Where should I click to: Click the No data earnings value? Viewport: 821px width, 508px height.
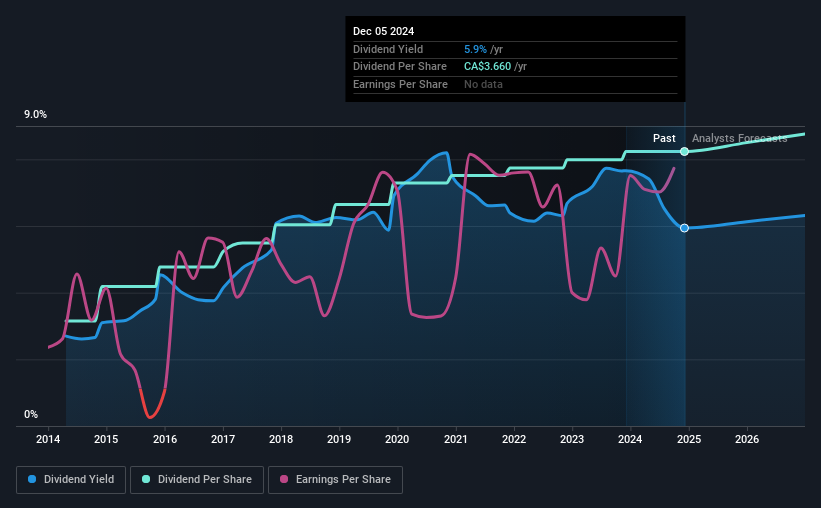pyautogui.click(x=483, y=84)
